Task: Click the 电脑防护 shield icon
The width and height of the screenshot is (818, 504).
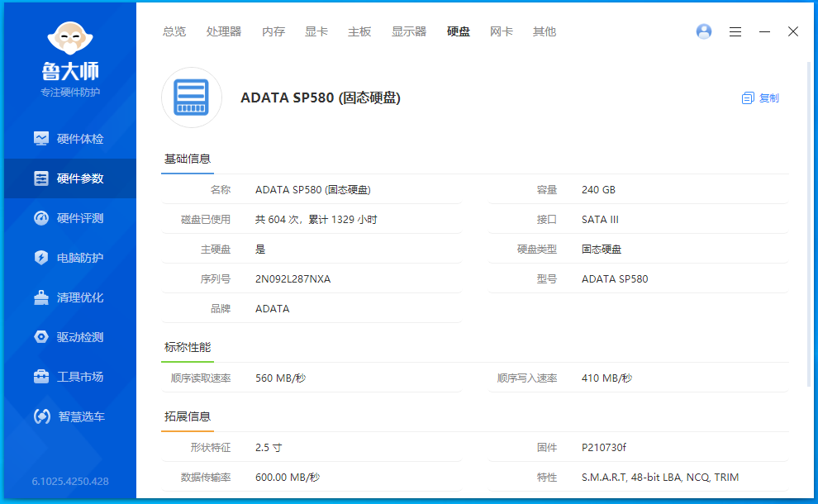Action: [x=40, y=258]
